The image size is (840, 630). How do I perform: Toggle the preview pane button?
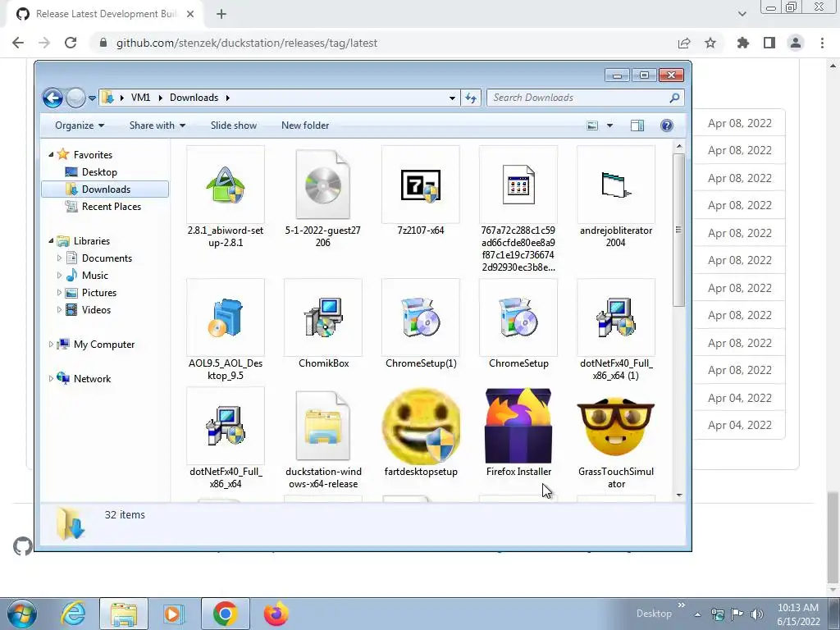click(x=637, y=126)
